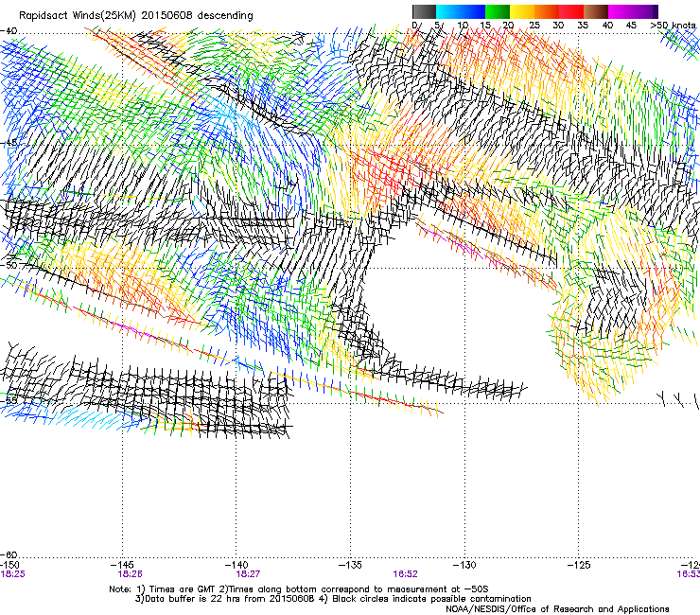Click the "NOAA/NESDIS/Office of Research and Applications" credit
Viewport: 700px width, 615px height.
557,609
